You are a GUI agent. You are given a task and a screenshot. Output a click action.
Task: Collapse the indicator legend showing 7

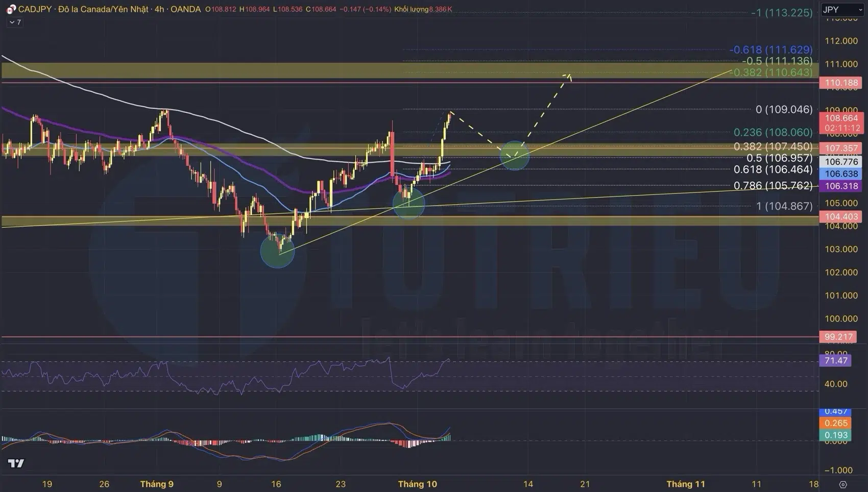(15, 22)
